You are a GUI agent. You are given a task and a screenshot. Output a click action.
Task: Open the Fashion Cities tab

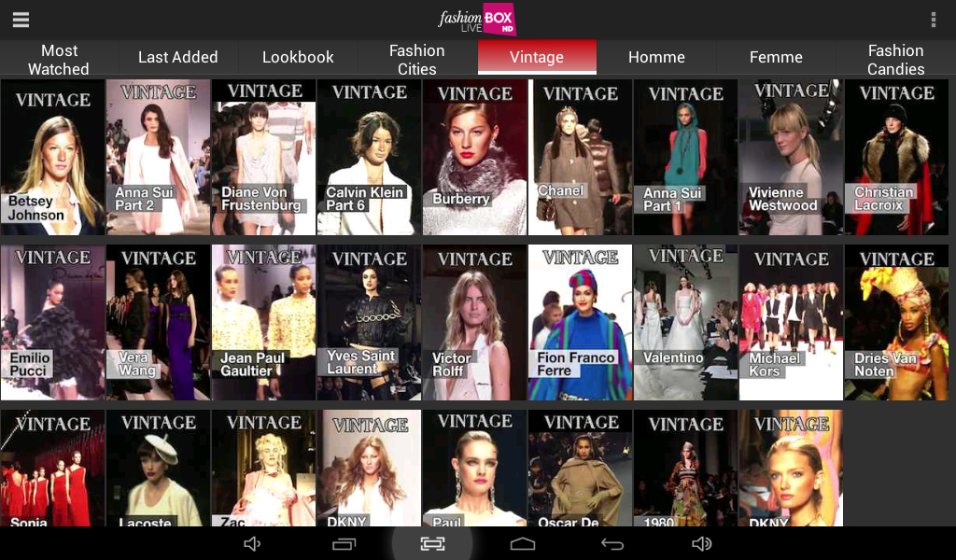pyautogui.click(x=417, y=59)
